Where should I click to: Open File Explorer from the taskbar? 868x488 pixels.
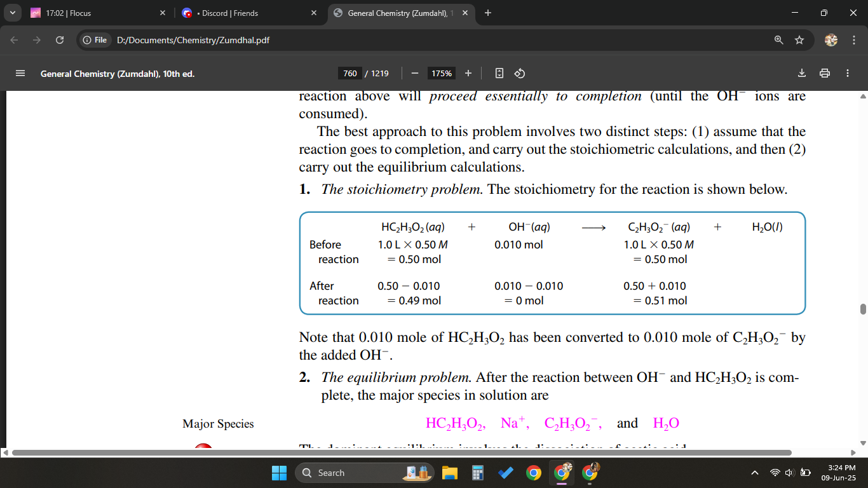(x=450, y=473)
